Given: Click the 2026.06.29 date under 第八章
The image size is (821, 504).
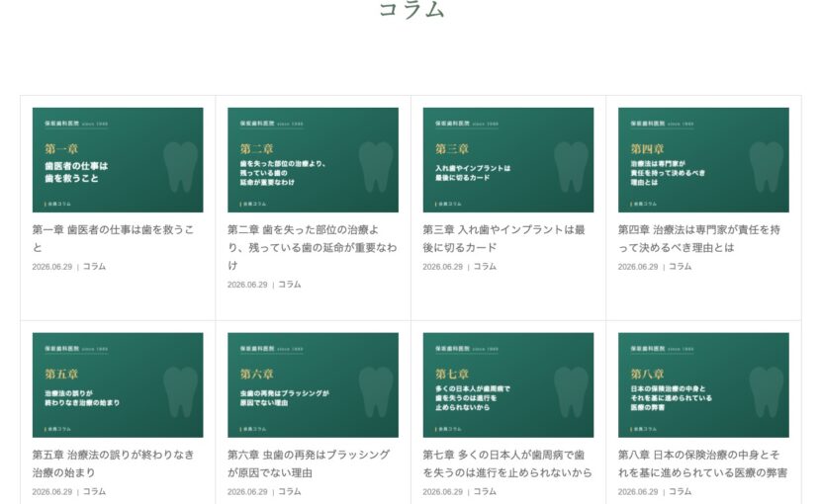Looking at the screenshot, I should click(x=638, y=492).
